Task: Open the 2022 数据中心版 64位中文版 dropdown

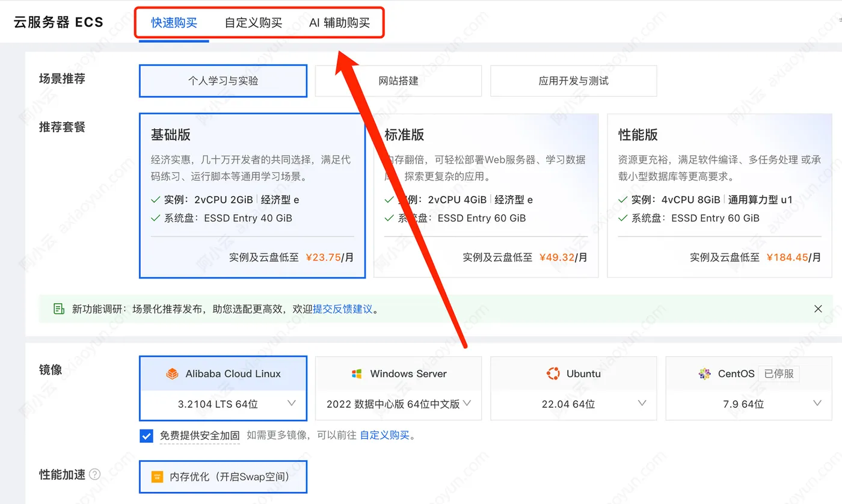Action: tap(398, 404)
